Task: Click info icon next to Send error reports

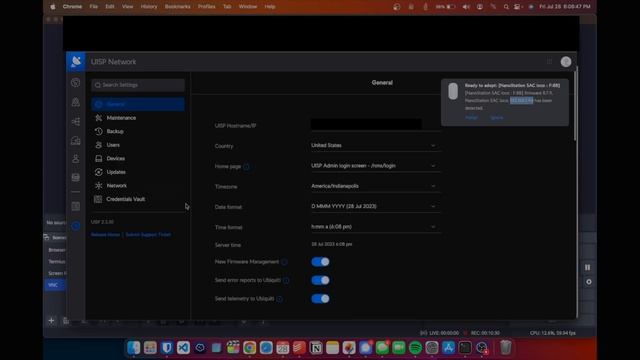Action: tap(286, 280)
